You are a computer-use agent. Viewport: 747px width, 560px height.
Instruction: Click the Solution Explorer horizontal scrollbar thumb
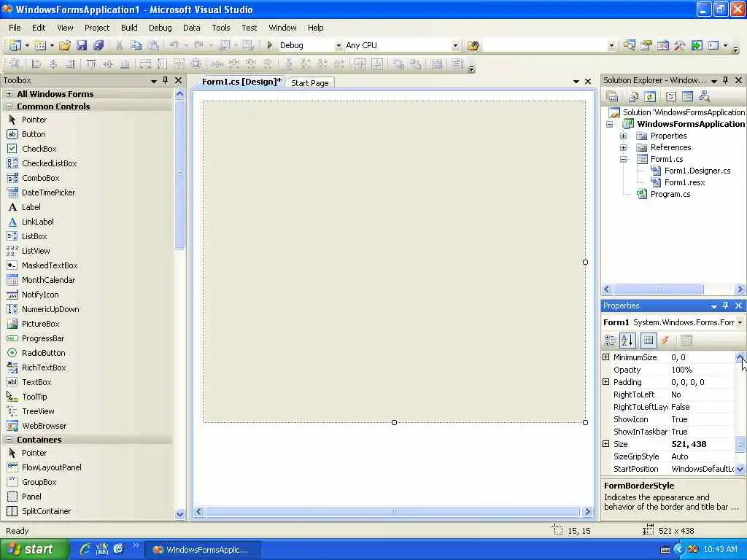[658, 289]
